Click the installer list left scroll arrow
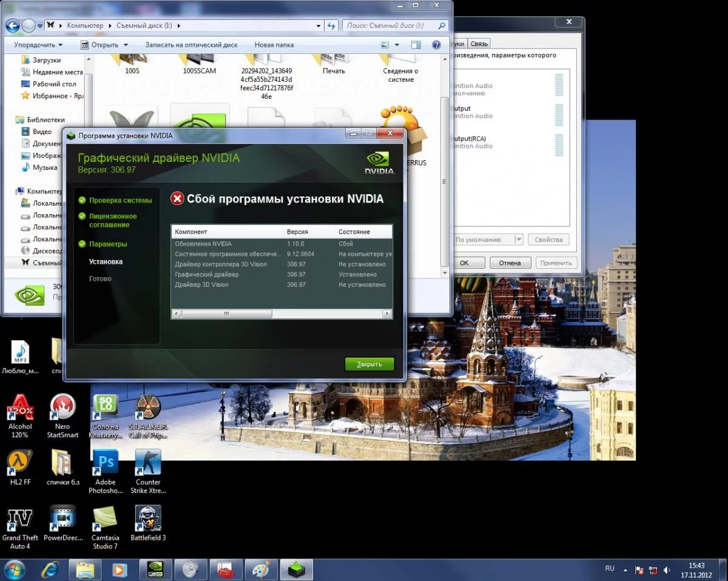This screenshot has height=581, width=728. coord(177,314)
